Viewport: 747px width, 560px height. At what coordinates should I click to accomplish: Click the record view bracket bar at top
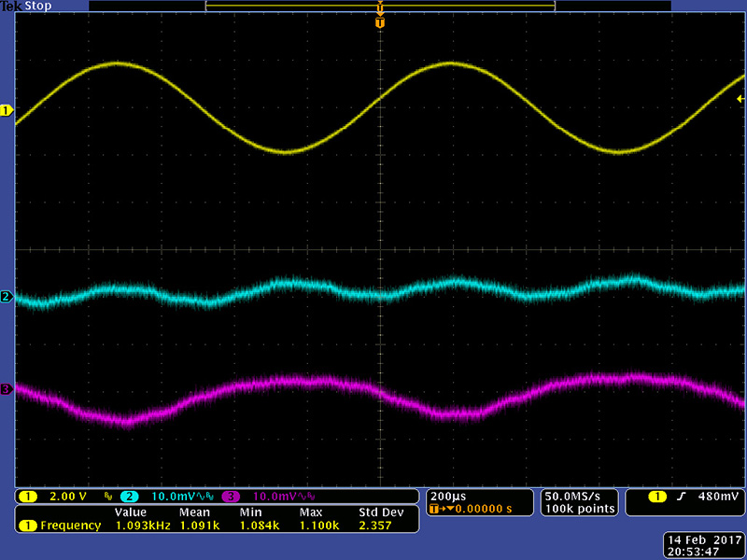(379, 7)
